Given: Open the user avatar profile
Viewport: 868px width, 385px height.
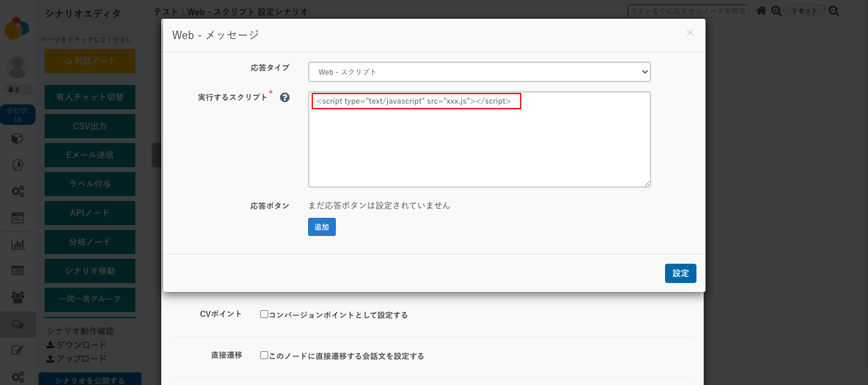Looking at the screenshot, I should pos(18,66).
